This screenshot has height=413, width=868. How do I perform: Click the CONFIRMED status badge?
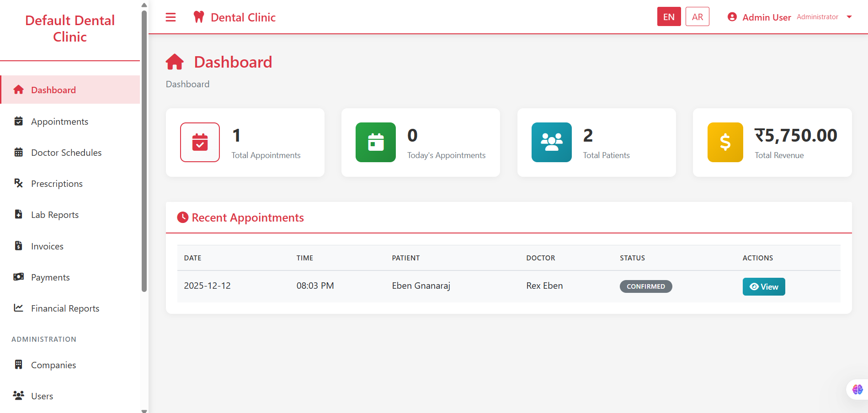click(x=646, y=286)
